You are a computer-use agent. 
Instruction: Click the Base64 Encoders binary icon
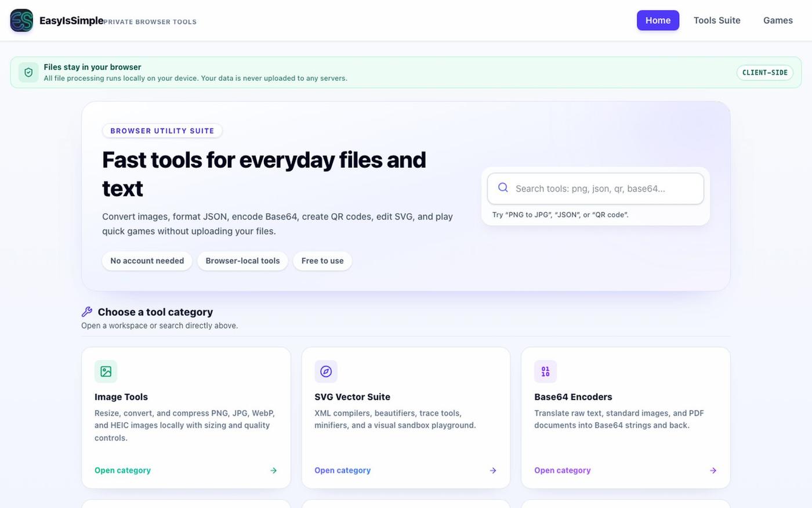(x=545, y=372)
